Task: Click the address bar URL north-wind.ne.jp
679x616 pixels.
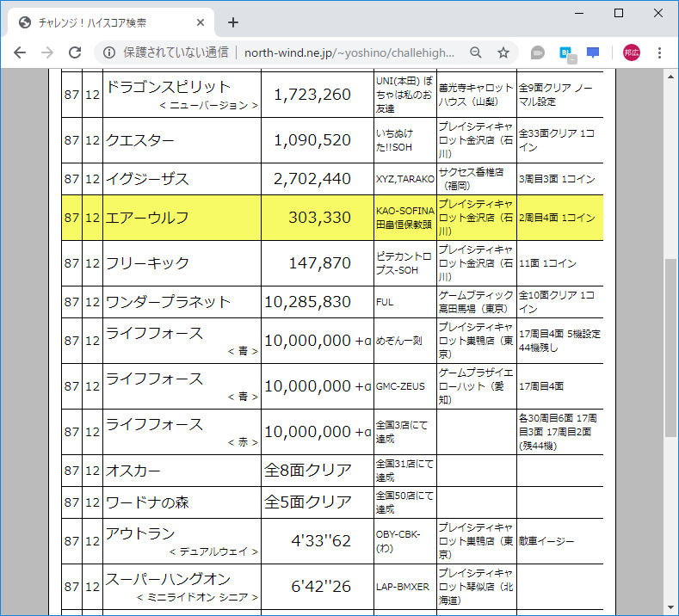Action: pyautogui.click(x=349, y=52)
